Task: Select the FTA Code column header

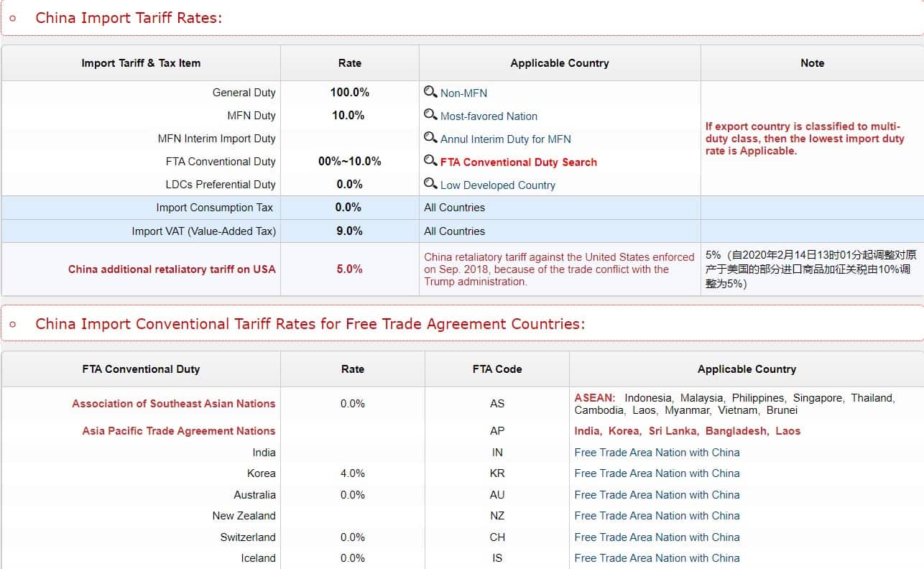Action: click(x=496, y=369)
